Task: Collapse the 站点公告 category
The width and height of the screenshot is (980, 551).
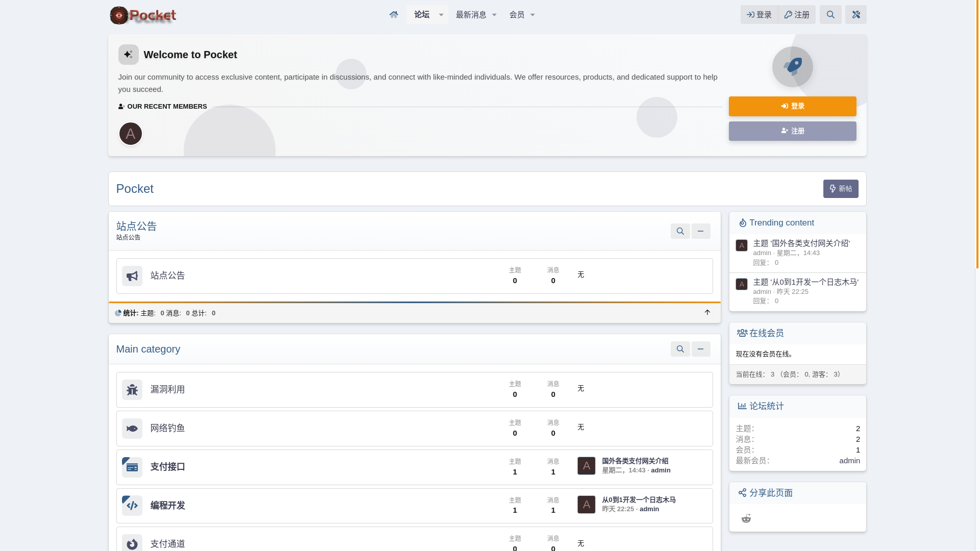Action: [701, 231]
